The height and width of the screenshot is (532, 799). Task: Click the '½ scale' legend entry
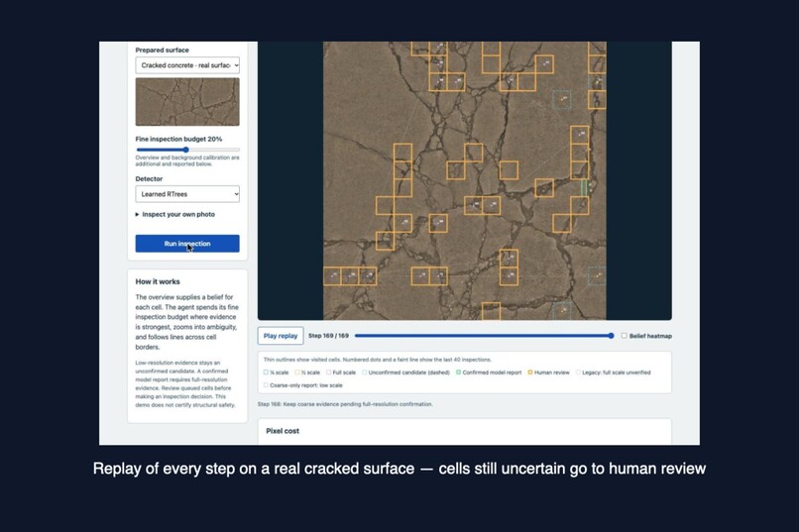(x=307, y=372)
